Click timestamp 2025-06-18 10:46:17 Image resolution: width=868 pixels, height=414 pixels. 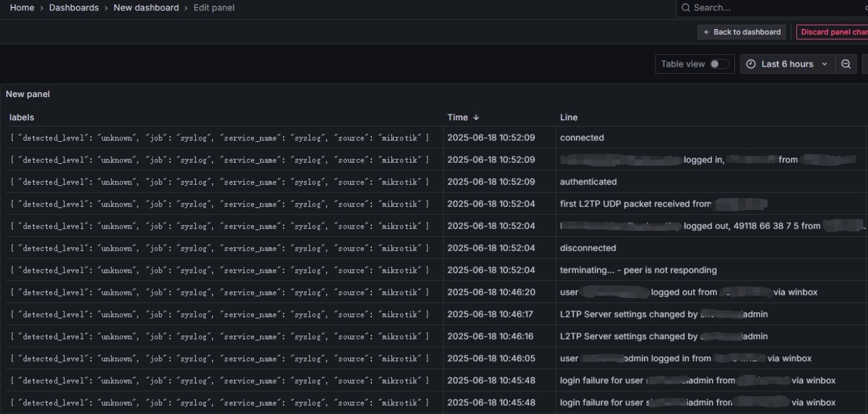491,314
